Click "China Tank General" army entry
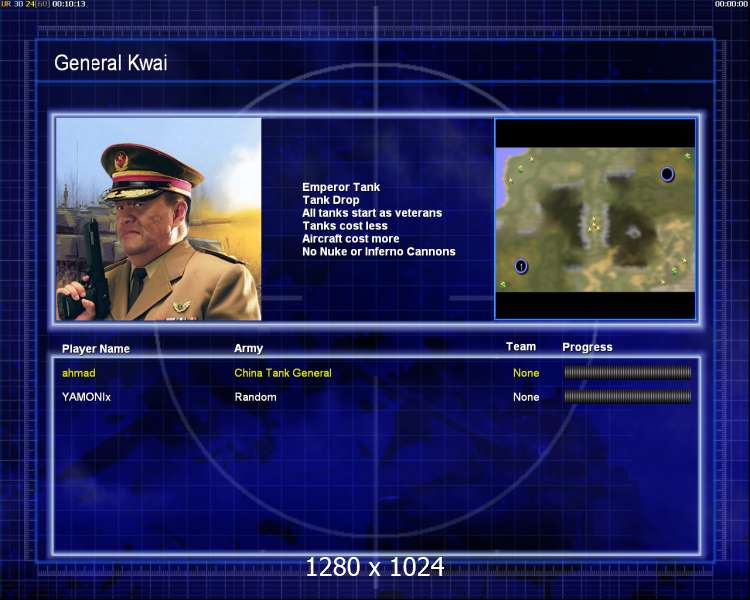Image resolution: width=750 pixels, height=600 pixels. pos(283,373)
